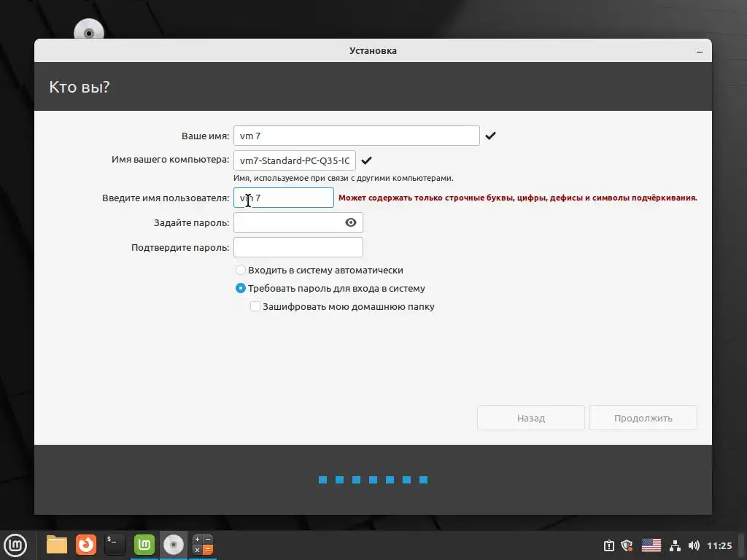The width and height of the screenshot is (747, 560).
Task: Reveal the password with the eye icon
Action: (x=351, y=222)
